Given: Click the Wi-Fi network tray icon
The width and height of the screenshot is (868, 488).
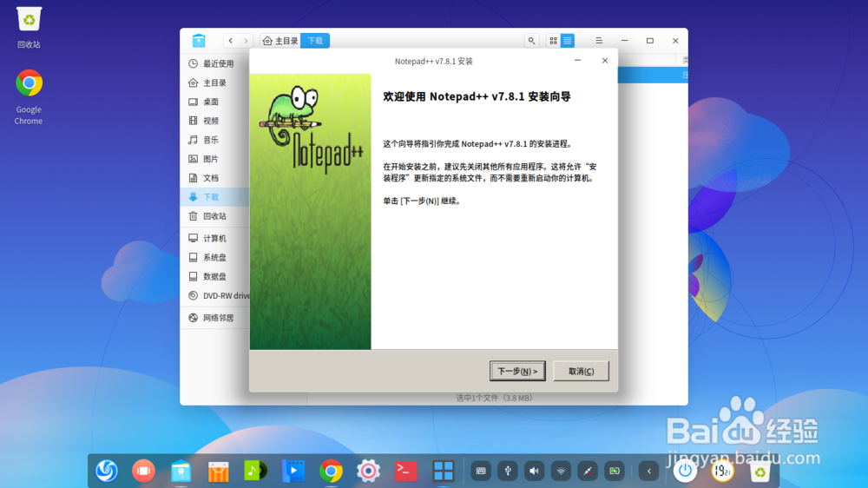Looking at the screenshot, I should [x=561, y=471].
